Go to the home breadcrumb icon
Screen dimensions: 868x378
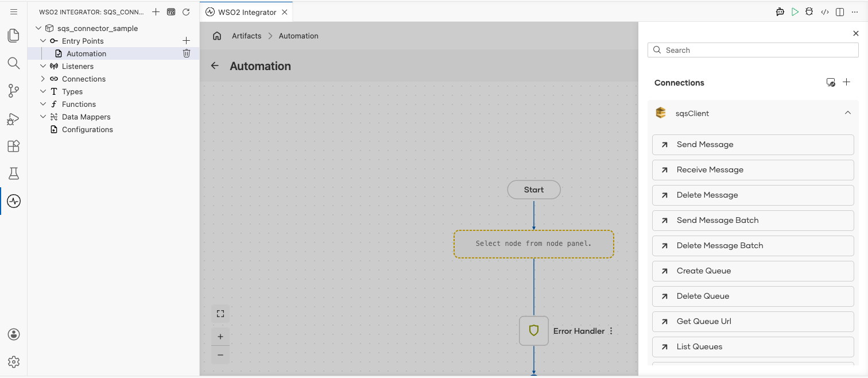coord(217,36)
